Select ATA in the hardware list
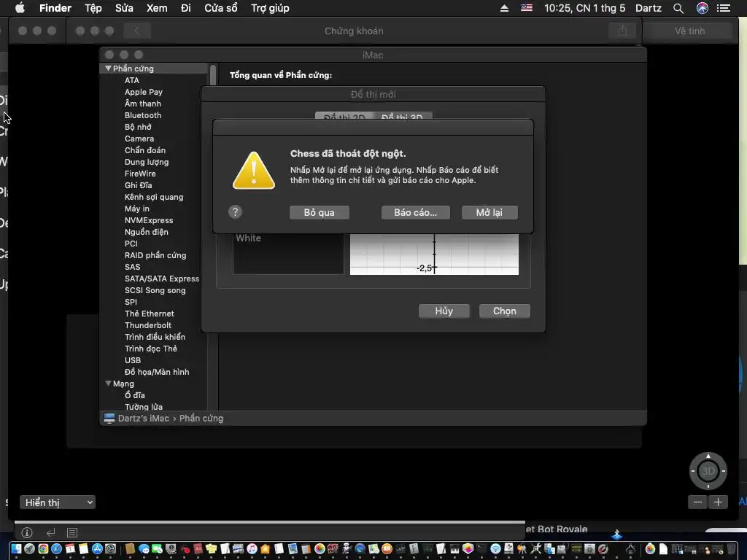Image resolution: width=747 pixels, height=560 pixels. (132, 80)
